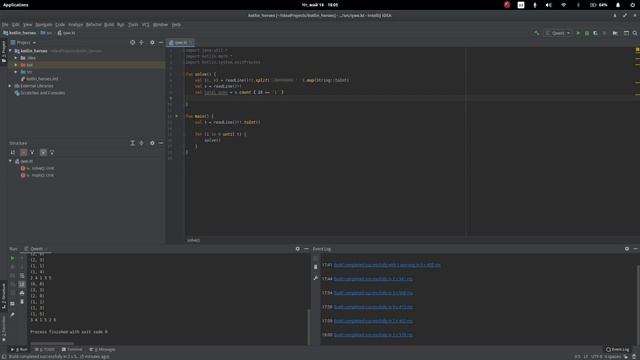Select kotlin_heroes.iml file in tree
Image resolution: width=640 pixels, height=360 pixels.
point(39,79)
